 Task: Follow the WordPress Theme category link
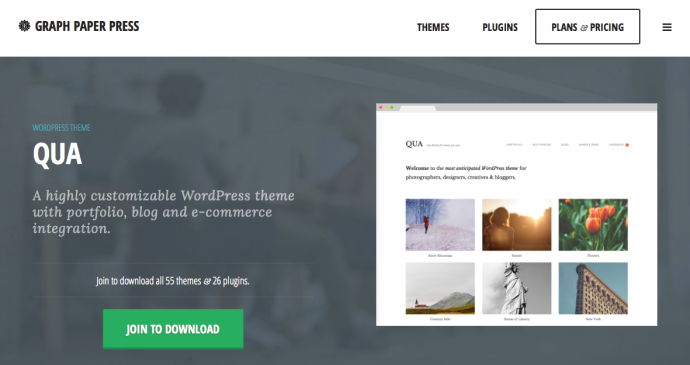click(x=61, y=128)
